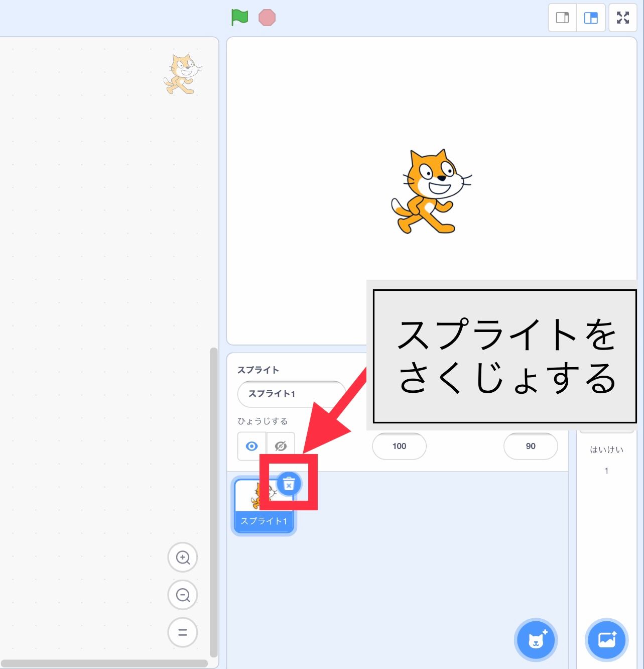Delete スプライト1 using the trash icon
Image resolution: width=644 pixels, height=669 pixels.
coord(290,484)
